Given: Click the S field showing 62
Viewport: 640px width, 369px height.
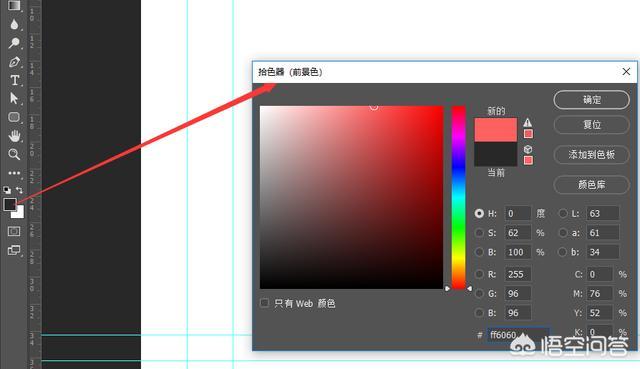Looking at the screenshot, I should tap(518, 233).
